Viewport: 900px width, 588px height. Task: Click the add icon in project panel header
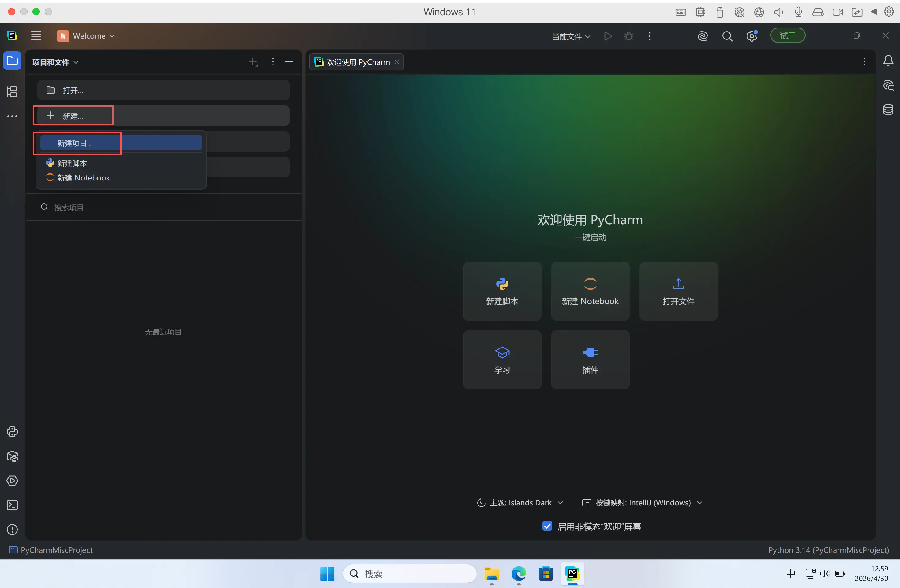pos(253,62)
